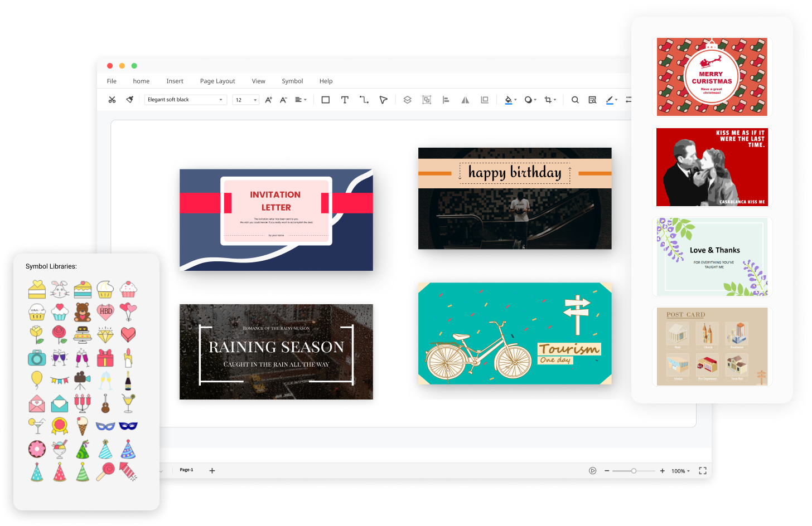The width and height of the screenshot is (812, 526).
Task: Open the View menu
Action: coord(258,81)
